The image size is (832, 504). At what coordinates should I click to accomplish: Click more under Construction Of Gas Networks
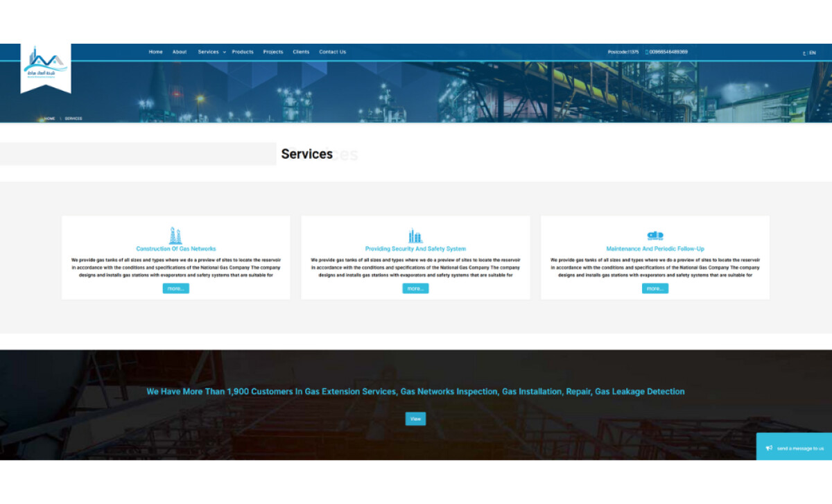175,288
